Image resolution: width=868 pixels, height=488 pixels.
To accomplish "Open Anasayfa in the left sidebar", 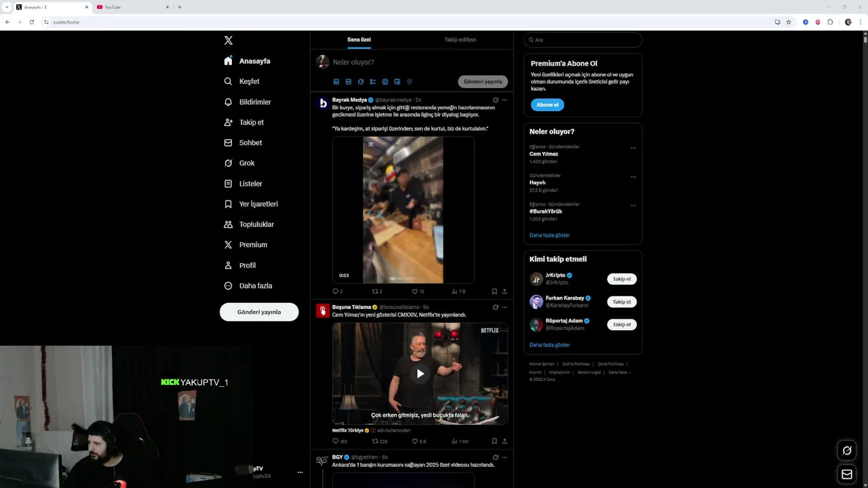I will coord(248,61).
